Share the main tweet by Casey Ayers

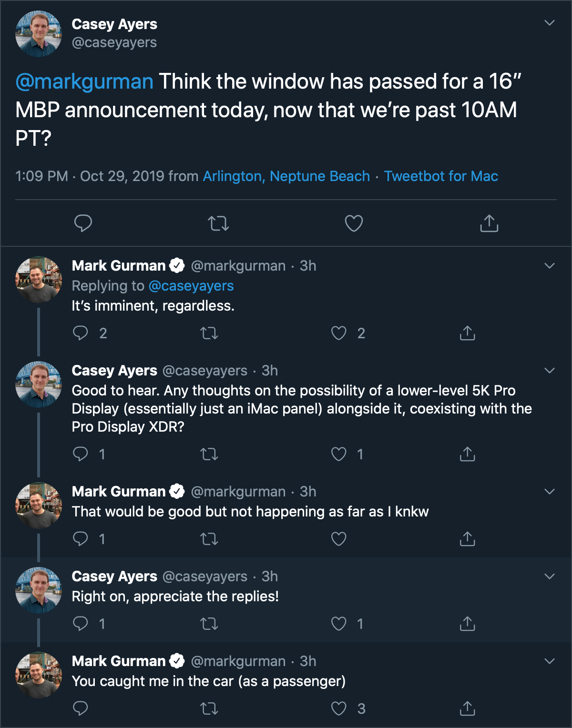489,223
